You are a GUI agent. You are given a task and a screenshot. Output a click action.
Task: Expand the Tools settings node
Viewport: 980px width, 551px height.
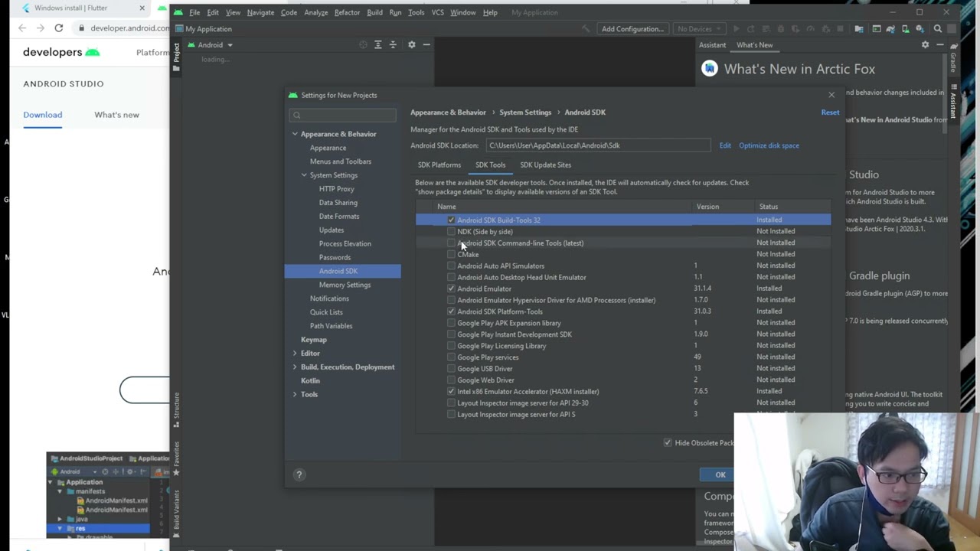[x=295, y=394]
